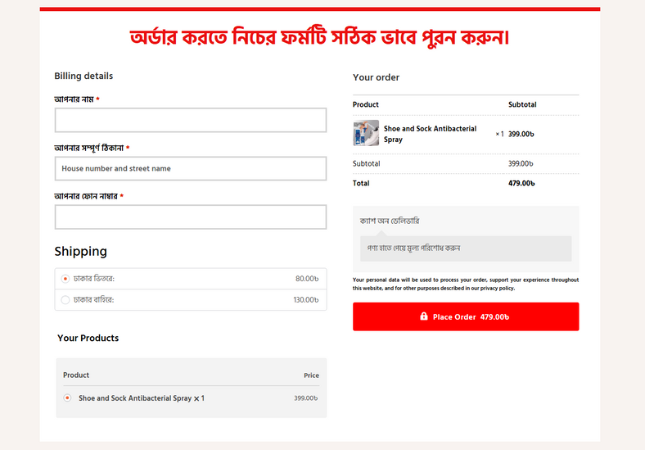
Task: Click the product name in Your order table
Action: 430,134
